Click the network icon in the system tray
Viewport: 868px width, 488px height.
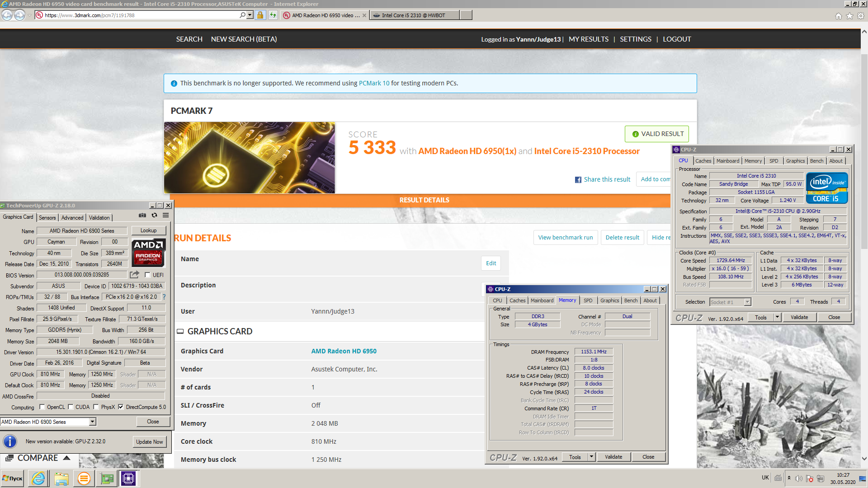click(x=821, y=478)
